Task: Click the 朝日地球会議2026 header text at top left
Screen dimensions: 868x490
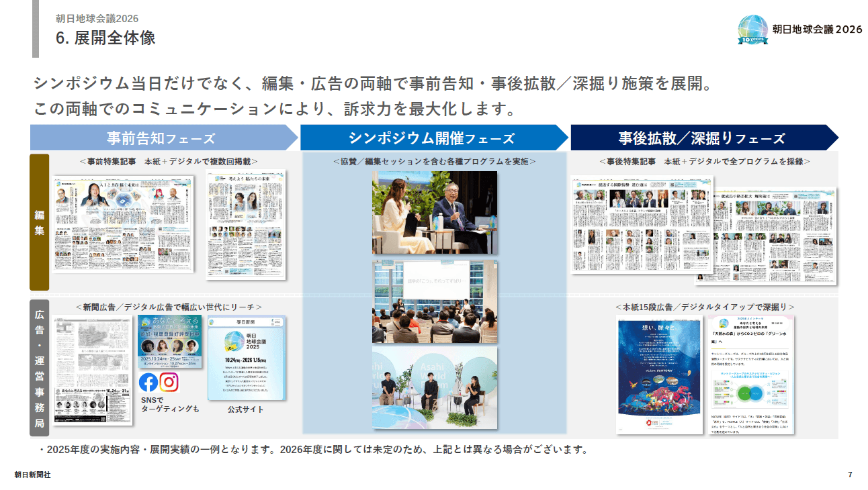Action: (97, 18)
